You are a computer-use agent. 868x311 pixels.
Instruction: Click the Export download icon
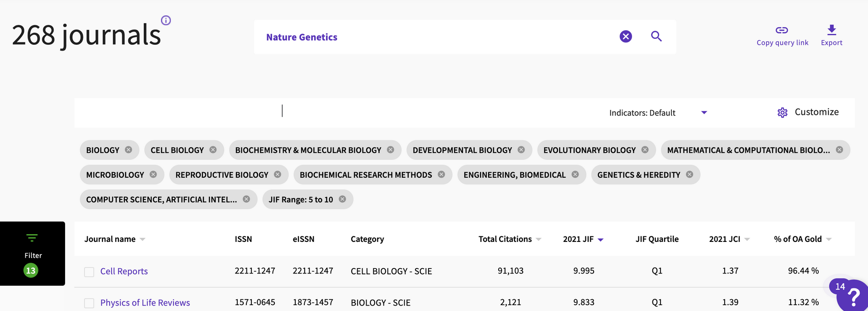pos(832,30)
